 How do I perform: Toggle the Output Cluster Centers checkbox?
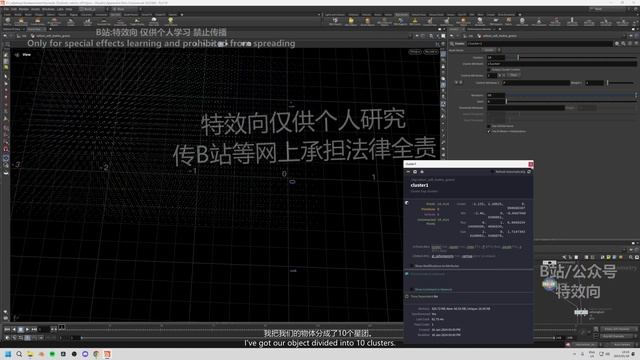coord(489,69)
